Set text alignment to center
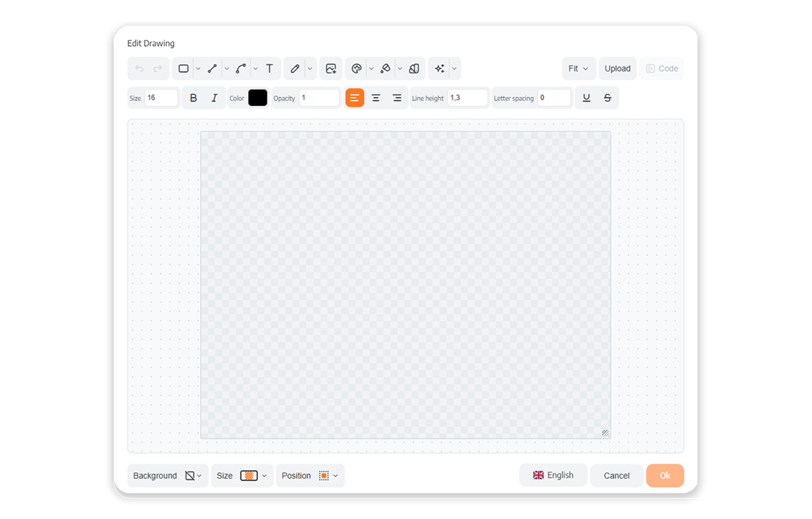Screen dimensions: 812x519 376,98
